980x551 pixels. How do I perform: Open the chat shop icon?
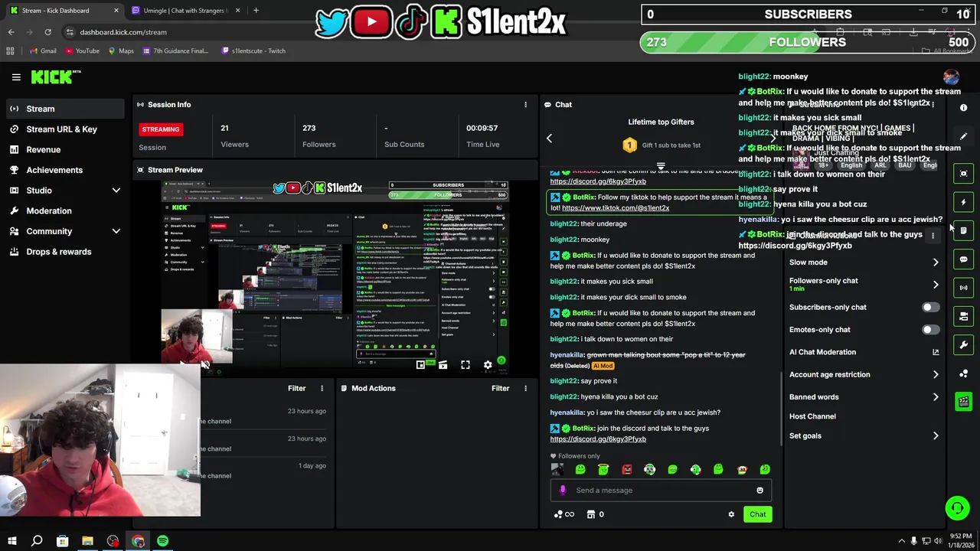[590, 514]
